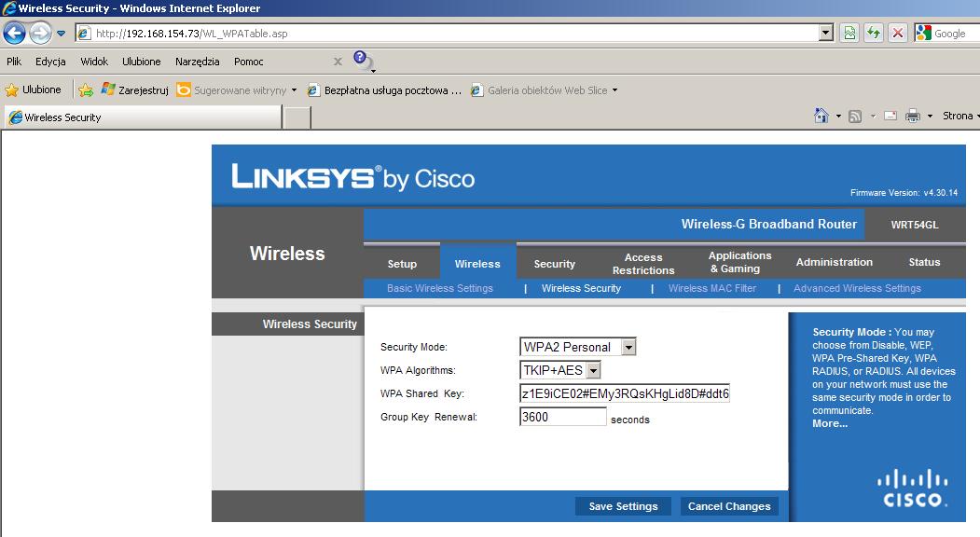The width and height of the screenshot is (980, 537).
Task: Select the Wireless Security browser tab
Action: click(x=143, y=117)
